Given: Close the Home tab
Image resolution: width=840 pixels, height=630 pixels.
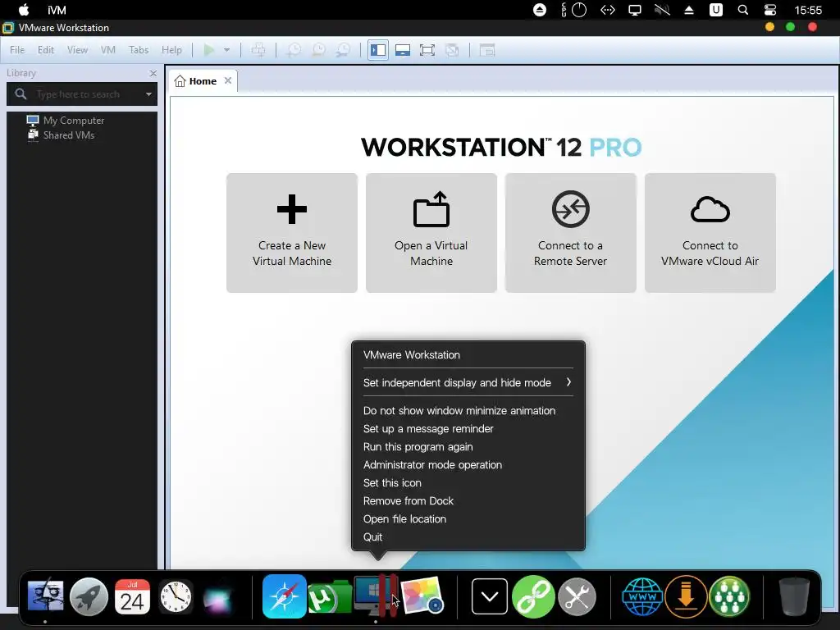Looking at the screenshot, I should click(228, 80).
